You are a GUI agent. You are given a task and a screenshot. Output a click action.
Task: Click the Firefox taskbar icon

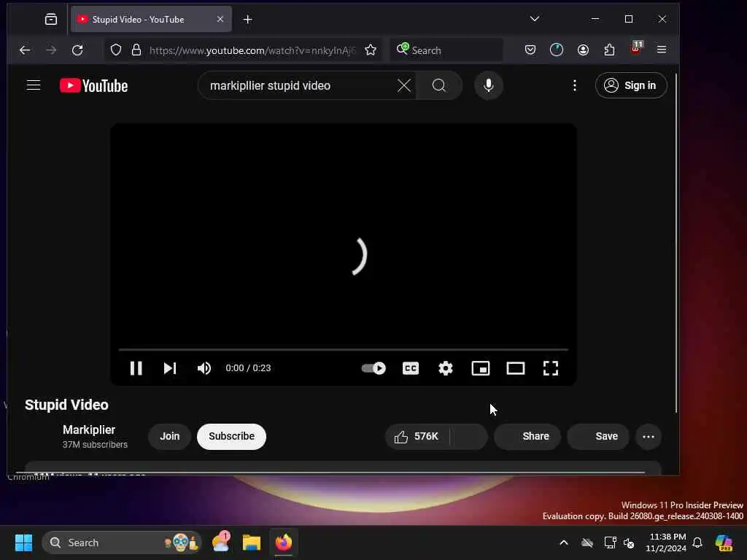click(284, 542)
